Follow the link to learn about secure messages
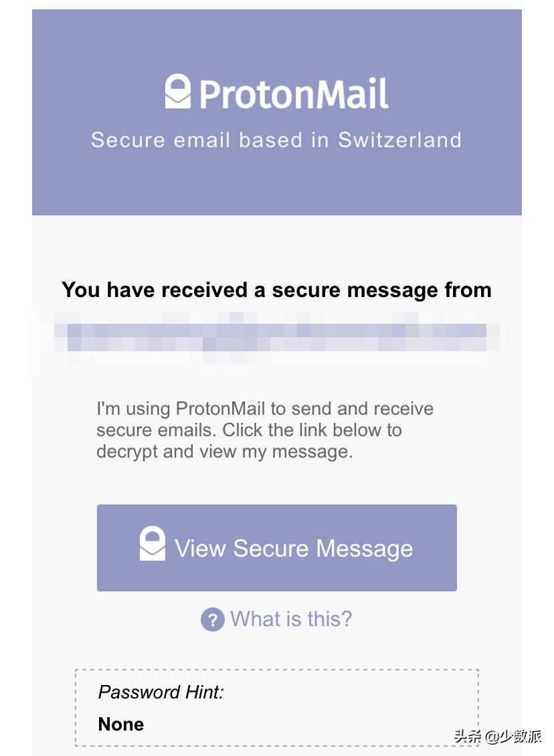 coord(291,619)
